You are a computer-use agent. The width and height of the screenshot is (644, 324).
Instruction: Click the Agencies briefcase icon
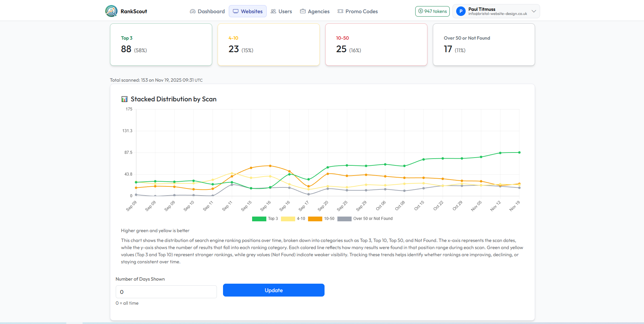pyautogui.click(x=303, y=11)
